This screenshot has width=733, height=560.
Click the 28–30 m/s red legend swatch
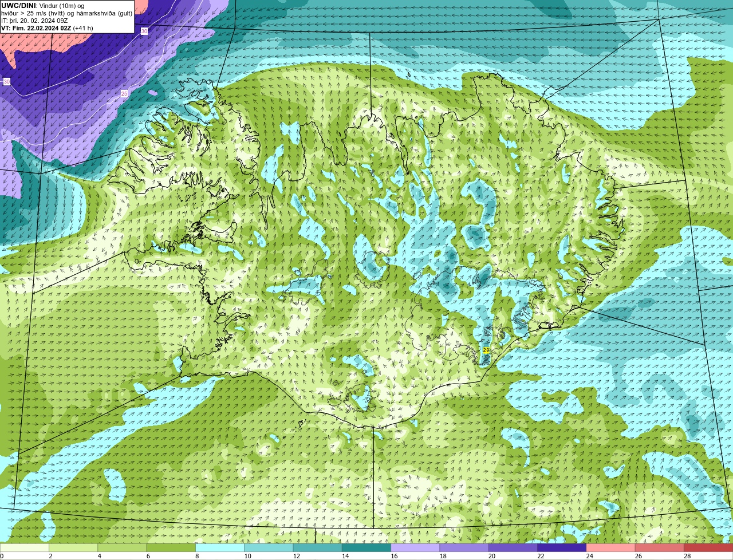pyautogui.click(x=708, y=548)
